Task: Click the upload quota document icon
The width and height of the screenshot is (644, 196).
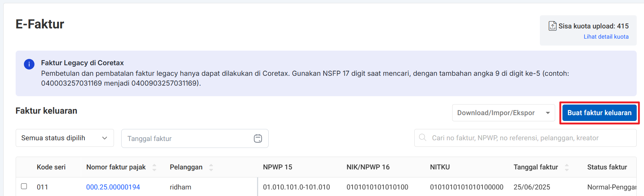Action: [552, 26]
